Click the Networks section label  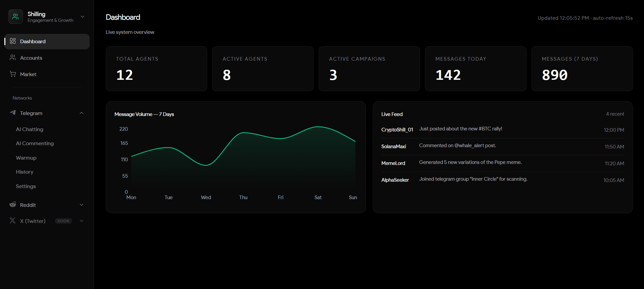(22, 98)
